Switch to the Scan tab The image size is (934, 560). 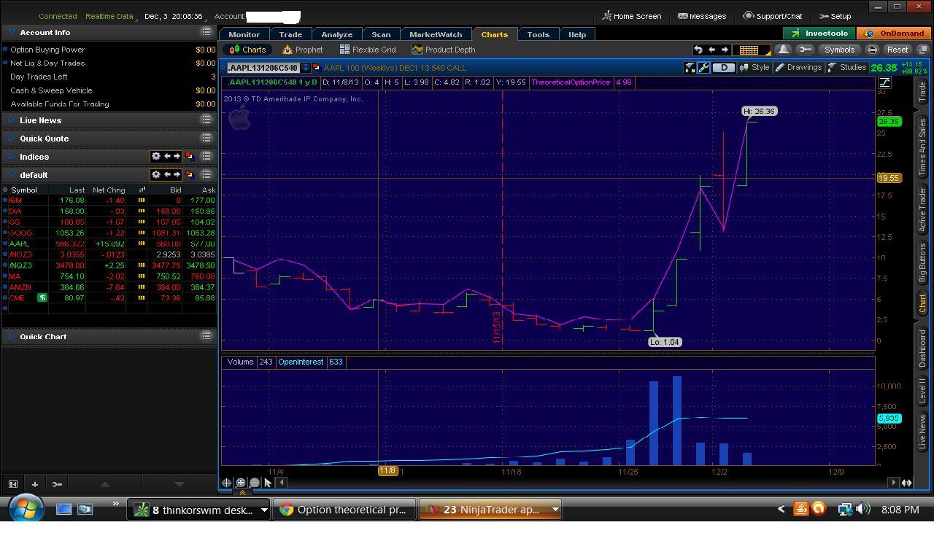[x=381, y=34]
